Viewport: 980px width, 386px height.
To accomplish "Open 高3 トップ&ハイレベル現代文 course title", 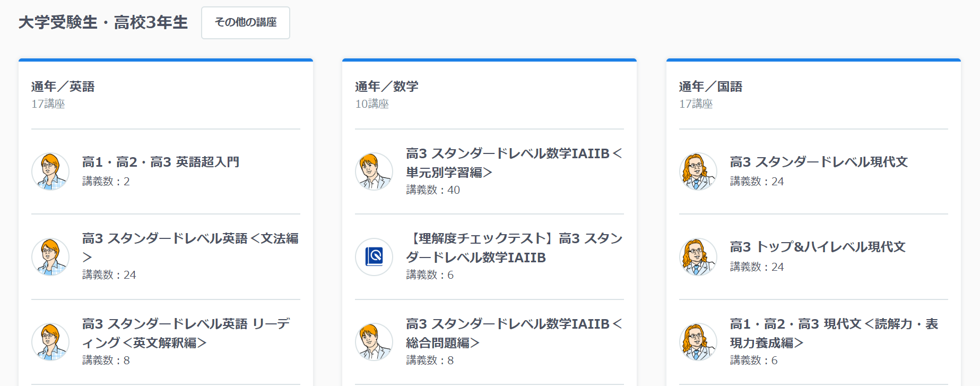I will (x=817, y=247).
